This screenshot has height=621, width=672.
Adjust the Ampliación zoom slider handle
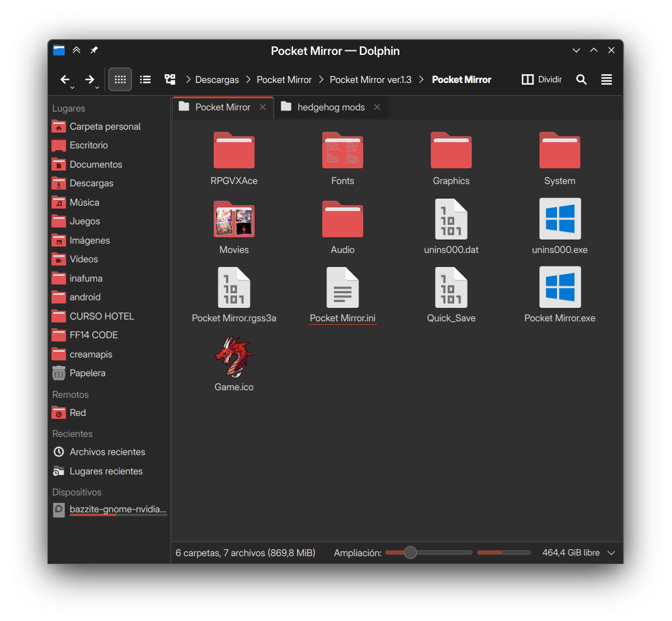410,553
